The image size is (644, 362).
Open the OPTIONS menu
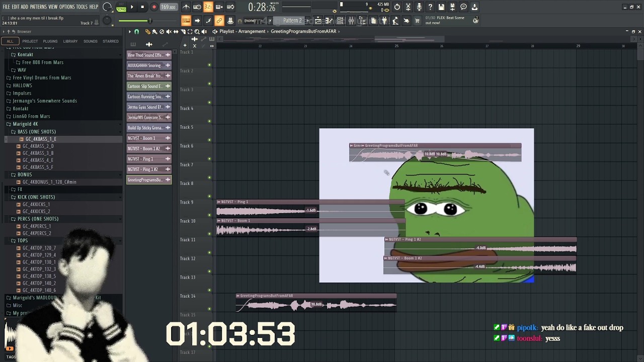tap(67, 7)
